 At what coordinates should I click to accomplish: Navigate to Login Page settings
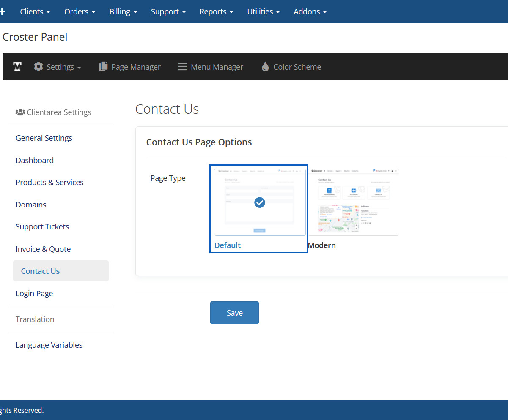click(34, 294)
